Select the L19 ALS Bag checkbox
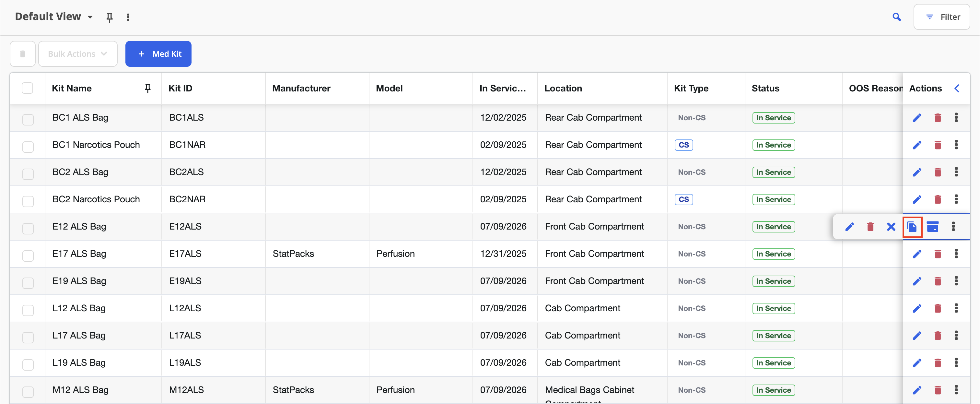 tap(28, 365)
